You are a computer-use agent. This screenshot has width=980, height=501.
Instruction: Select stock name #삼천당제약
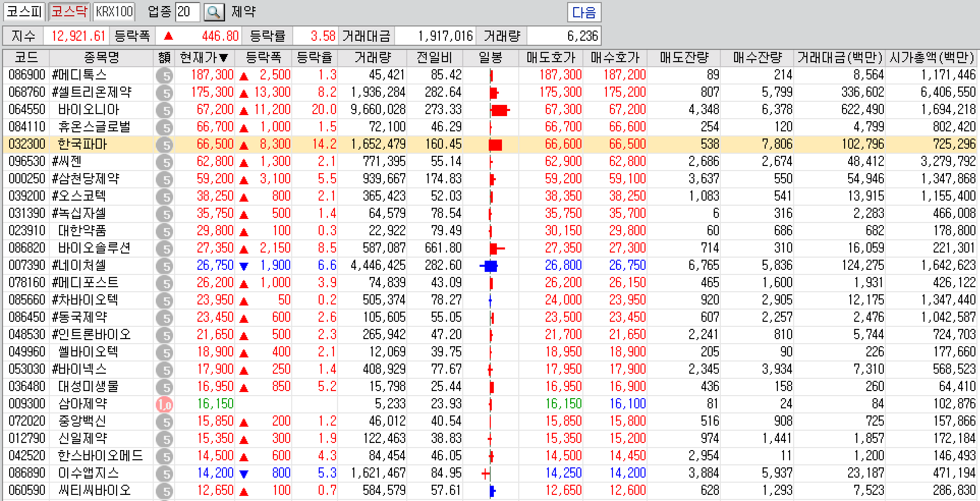tap(86, 179)
